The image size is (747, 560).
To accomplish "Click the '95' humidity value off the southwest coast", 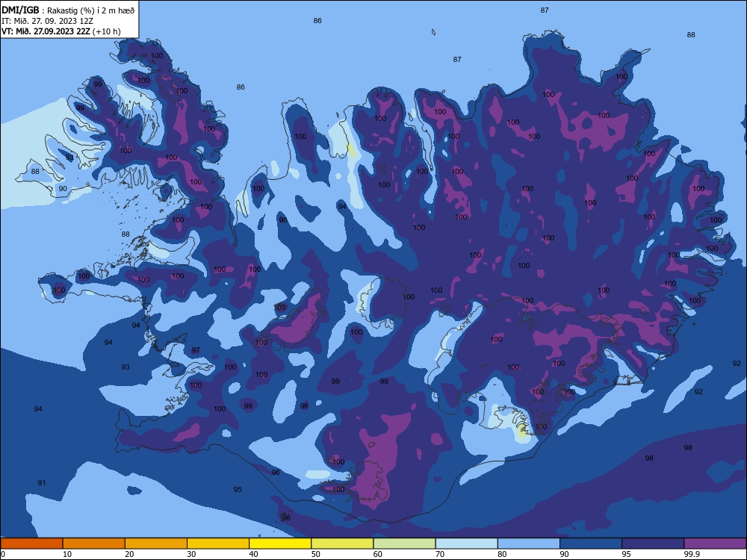I will [x=238, y=490].
